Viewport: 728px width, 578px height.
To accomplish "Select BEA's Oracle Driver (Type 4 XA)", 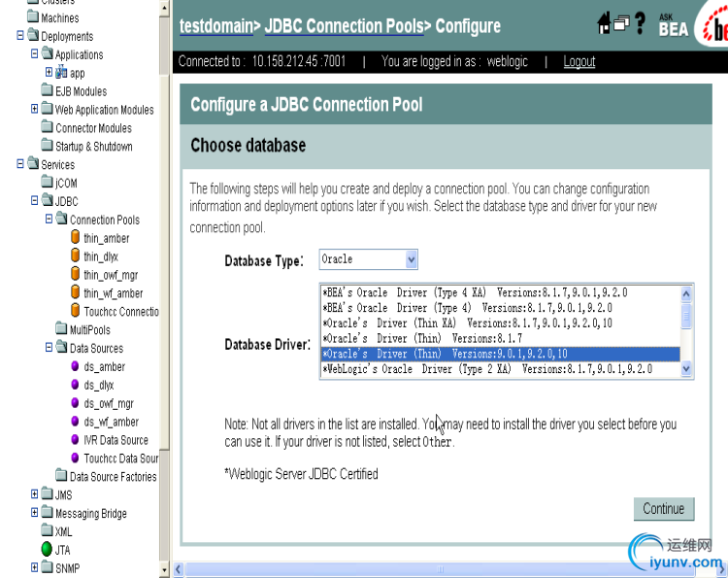I will click(501, 292).
